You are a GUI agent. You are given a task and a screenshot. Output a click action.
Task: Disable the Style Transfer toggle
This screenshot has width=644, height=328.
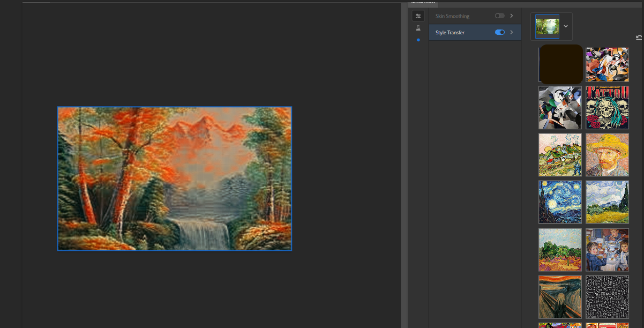[x=499, y=32]
